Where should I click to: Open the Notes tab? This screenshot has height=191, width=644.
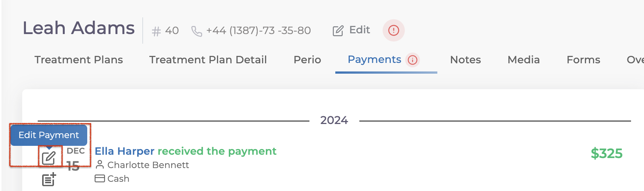coord(465,60)
